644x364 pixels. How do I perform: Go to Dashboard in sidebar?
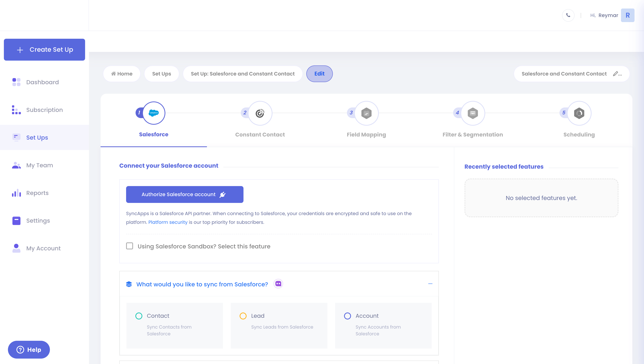pos(44,82)
